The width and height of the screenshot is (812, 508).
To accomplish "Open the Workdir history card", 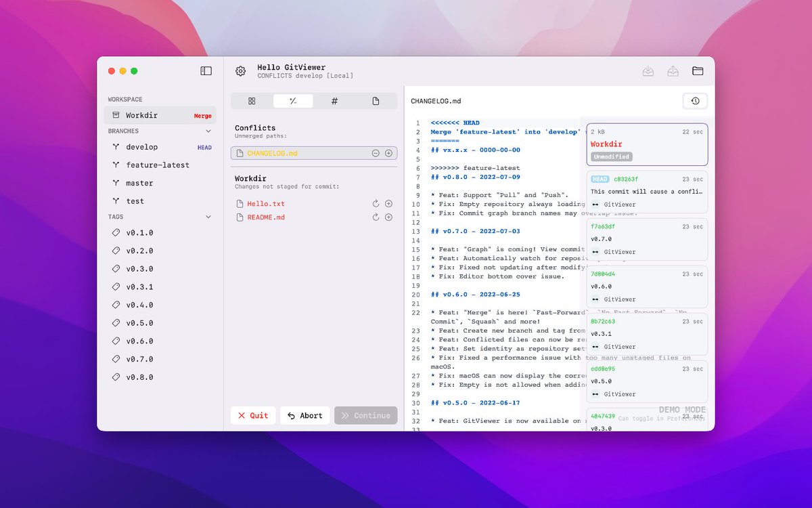I will coord(647,144).
